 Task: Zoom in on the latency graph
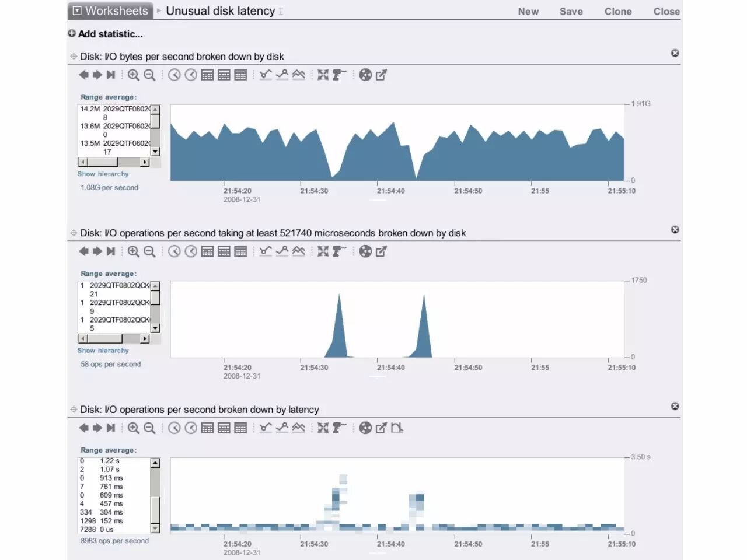coord(133,428)
